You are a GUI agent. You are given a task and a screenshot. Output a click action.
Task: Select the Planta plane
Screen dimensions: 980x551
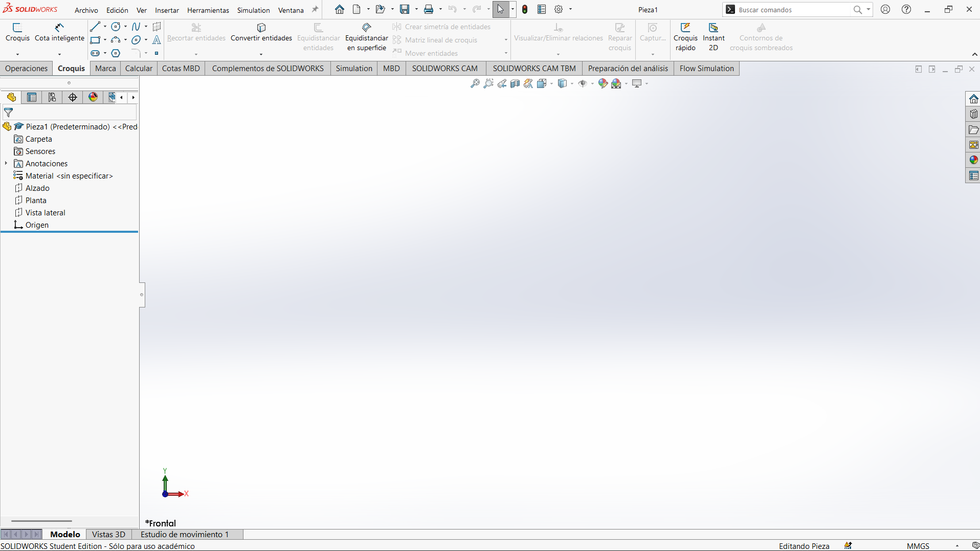36,201
